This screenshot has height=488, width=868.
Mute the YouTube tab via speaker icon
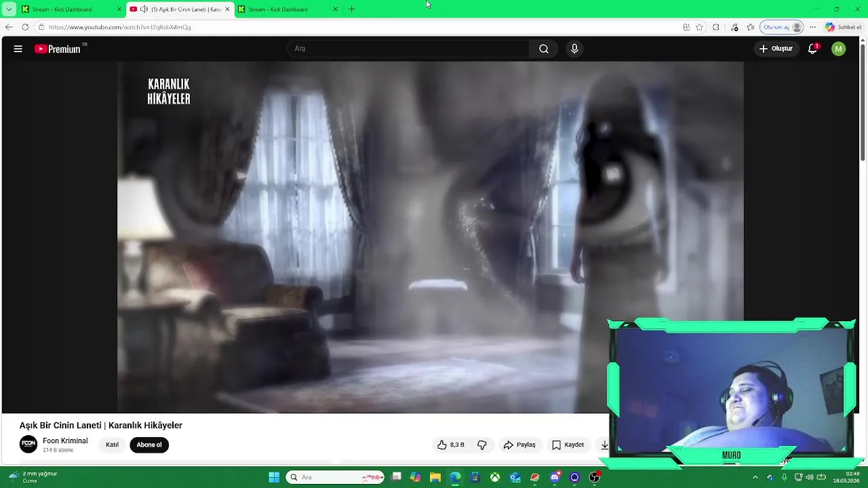point(144,9)
